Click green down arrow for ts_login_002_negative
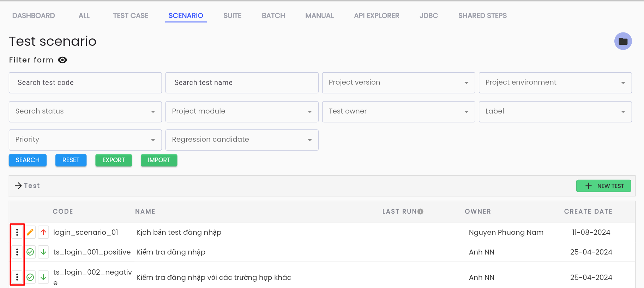This screenshot has height=288, width=644. coord(43,277)
